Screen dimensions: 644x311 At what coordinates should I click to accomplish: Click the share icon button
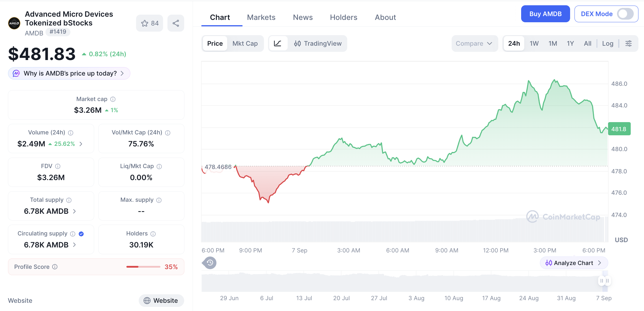176,23
